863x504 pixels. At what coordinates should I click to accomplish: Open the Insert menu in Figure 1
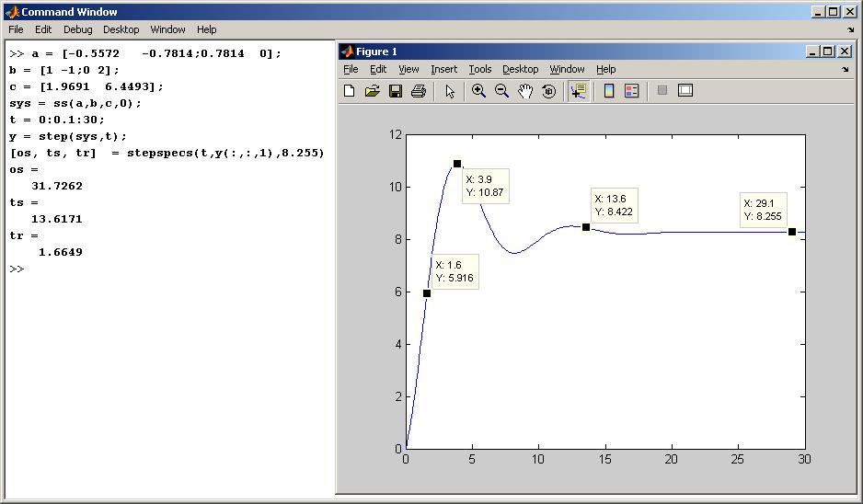tap(443, 69)
